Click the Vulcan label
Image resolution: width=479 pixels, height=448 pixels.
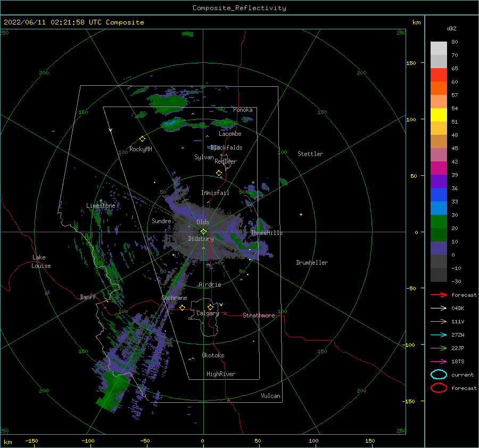pos(270,396)
